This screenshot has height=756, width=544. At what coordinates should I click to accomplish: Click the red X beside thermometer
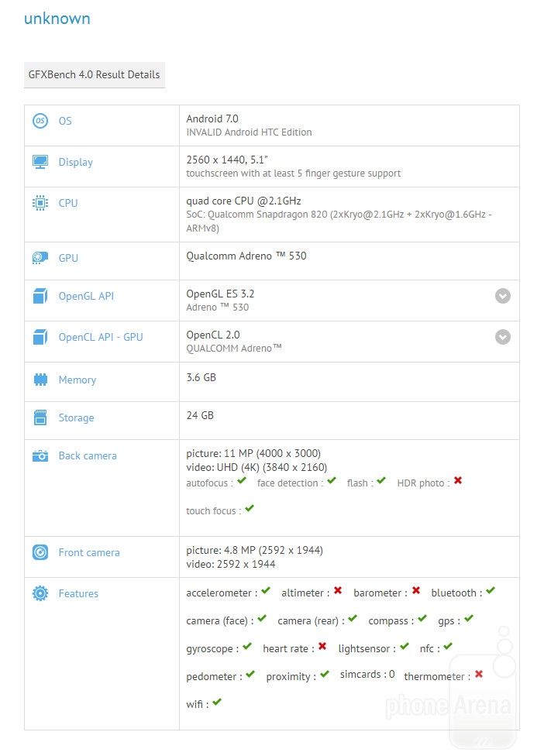(x=479, y=674)
